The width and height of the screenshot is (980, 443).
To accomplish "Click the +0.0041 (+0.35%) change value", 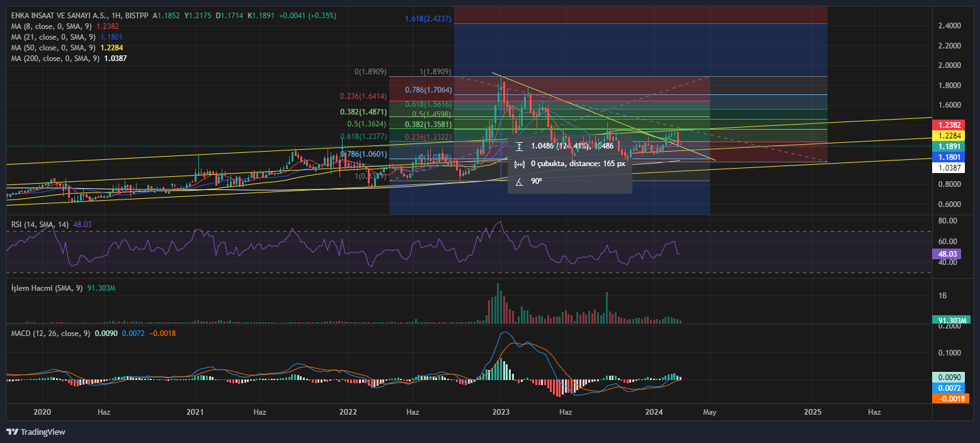I will (307, 15).
